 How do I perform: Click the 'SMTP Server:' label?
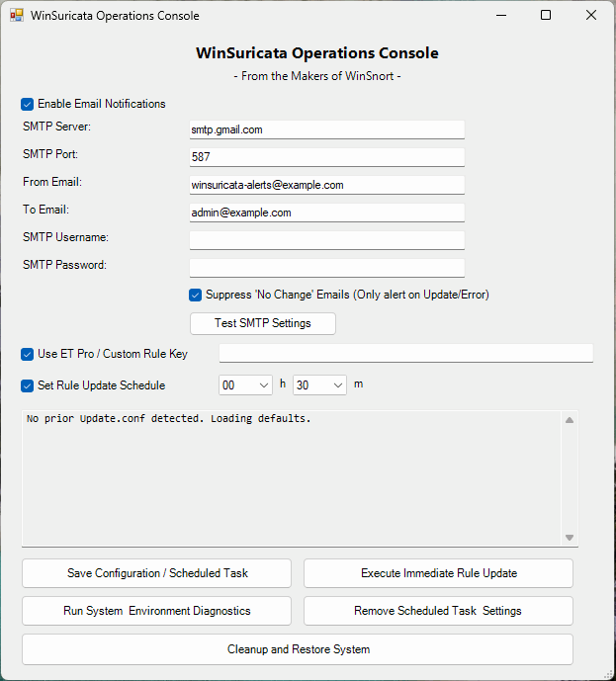57,127
